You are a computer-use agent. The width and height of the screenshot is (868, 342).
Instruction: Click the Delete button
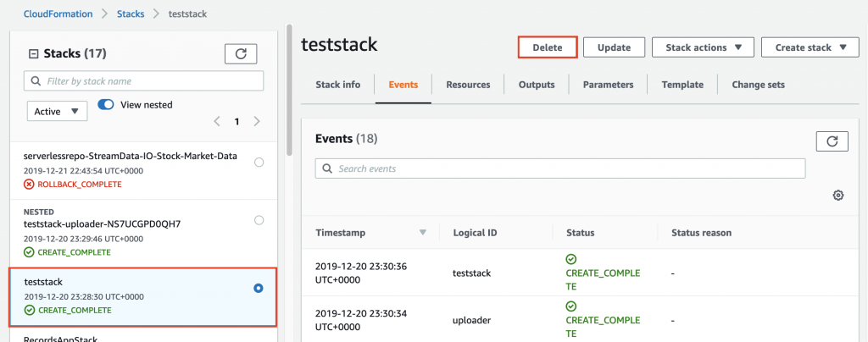[548, 47]
